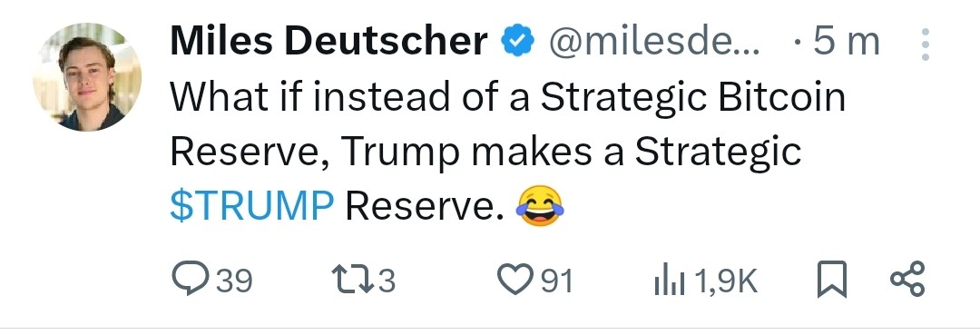Screen dimensions: 980x335
Task: Open the three-dot more options menu
Action: coord(926,44)
